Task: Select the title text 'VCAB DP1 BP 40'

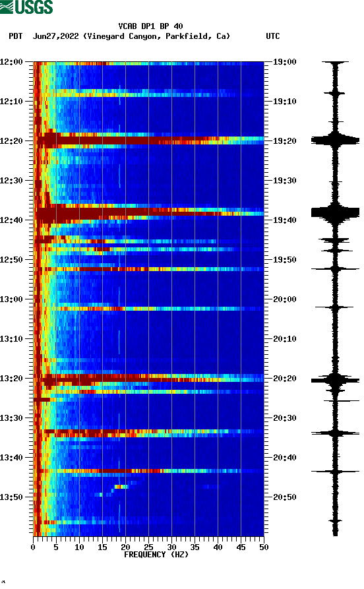Action: pos(150,26)
